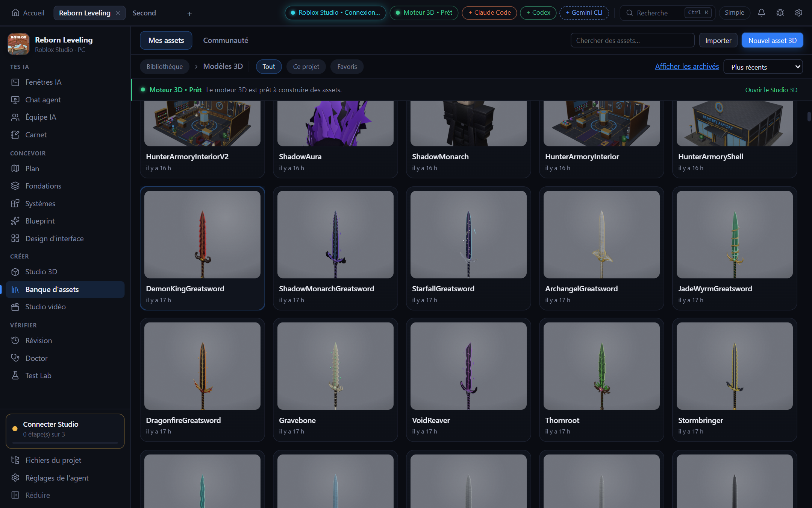Collapse sidebar with Réduire

[x=65, y=495]
